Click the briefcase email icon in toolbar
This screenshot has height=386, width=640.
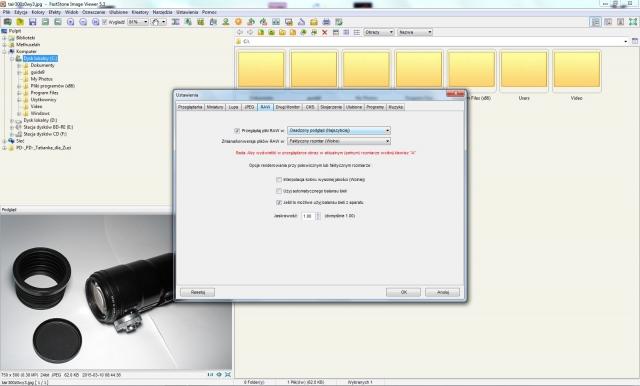click(x=313, y=22)
